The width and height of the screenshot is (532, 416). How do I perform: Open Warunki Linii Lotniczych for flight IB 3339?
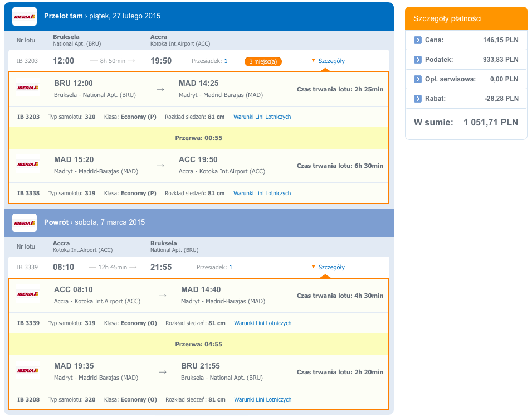click(262, 323)
